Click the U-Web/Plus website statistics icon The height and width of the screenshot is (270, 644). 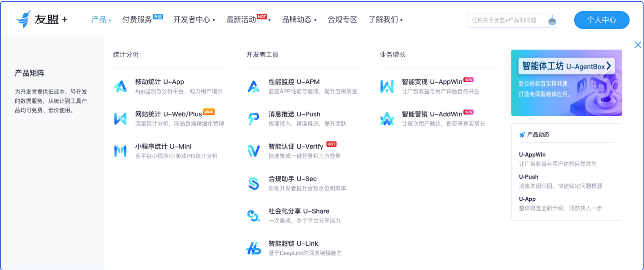pos(121,119)
